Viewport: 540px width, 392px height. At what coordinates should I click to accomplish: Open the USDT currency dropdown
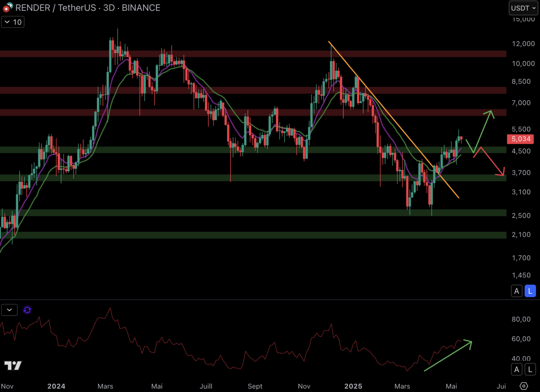pyautogui.click(x=523, y=8)
